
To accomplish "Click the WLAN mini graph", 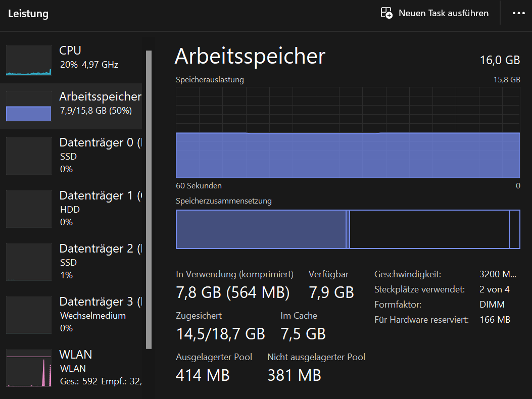I will pos(28,367).
